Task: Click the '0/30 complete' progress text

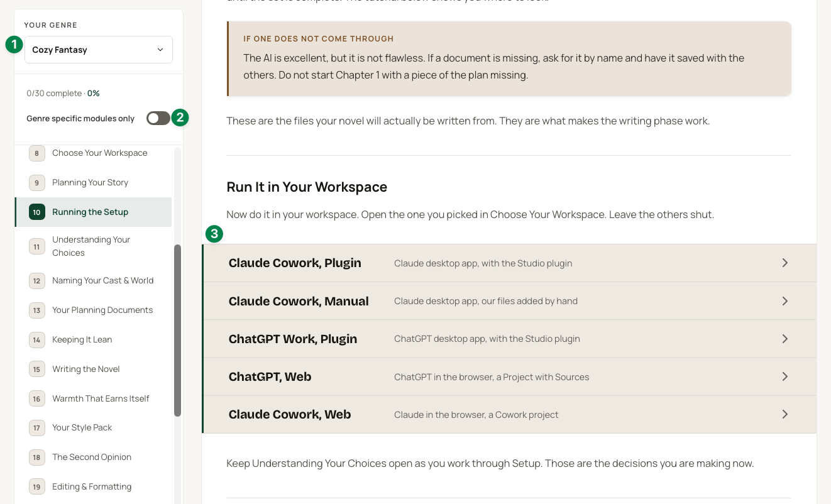Action: coord(54,93)
